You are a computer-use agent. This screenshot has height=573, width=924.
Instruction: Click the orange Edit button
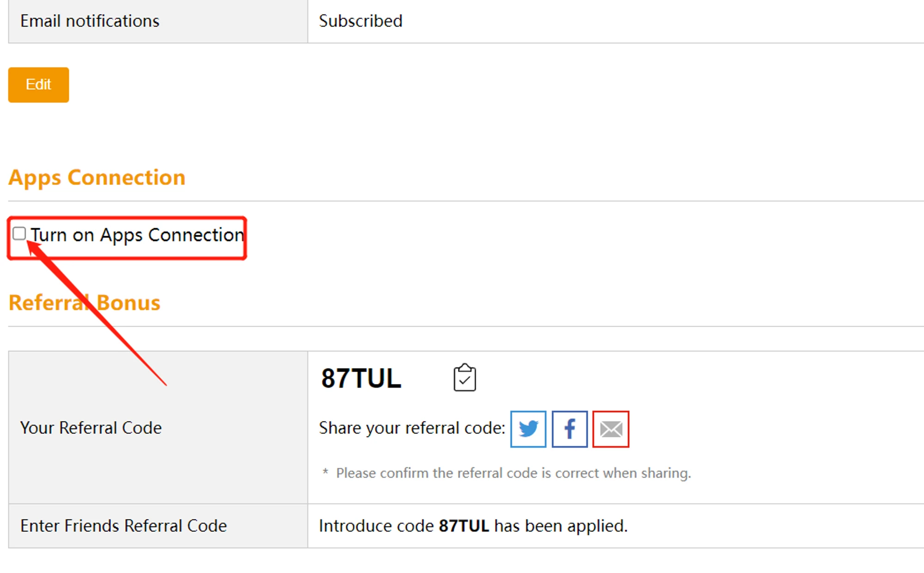click(x=38, y=85)
